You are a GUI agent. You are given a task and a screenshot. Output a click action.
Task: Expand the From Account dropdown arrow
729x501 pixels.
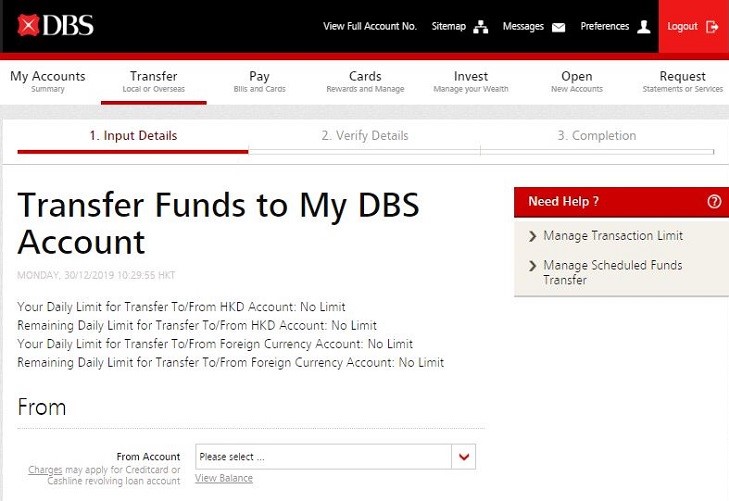[463, 457]
